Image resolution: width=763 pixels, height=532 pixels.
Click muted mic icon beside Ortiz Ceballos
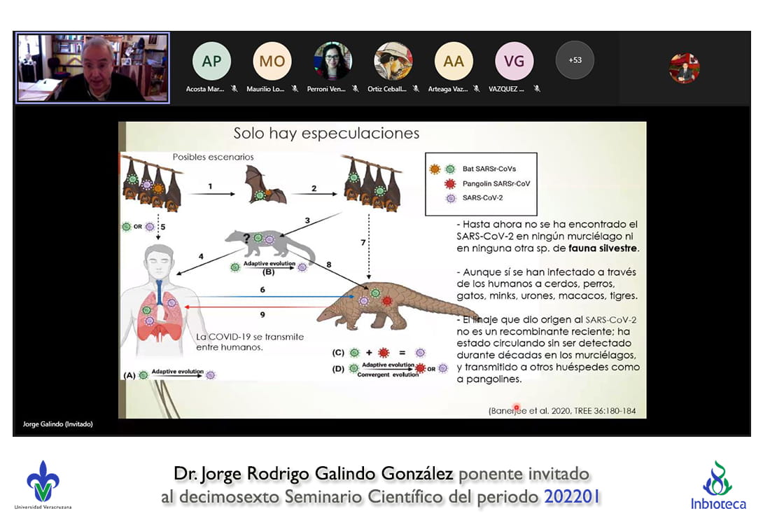[x=416, y=89]
